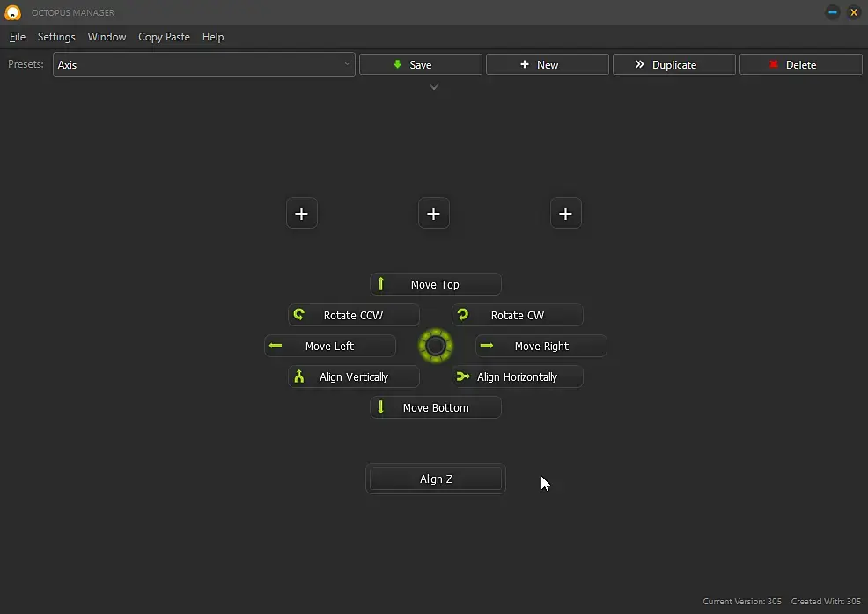Click the right arrow icon on Move Right

[x=487, y=346]
